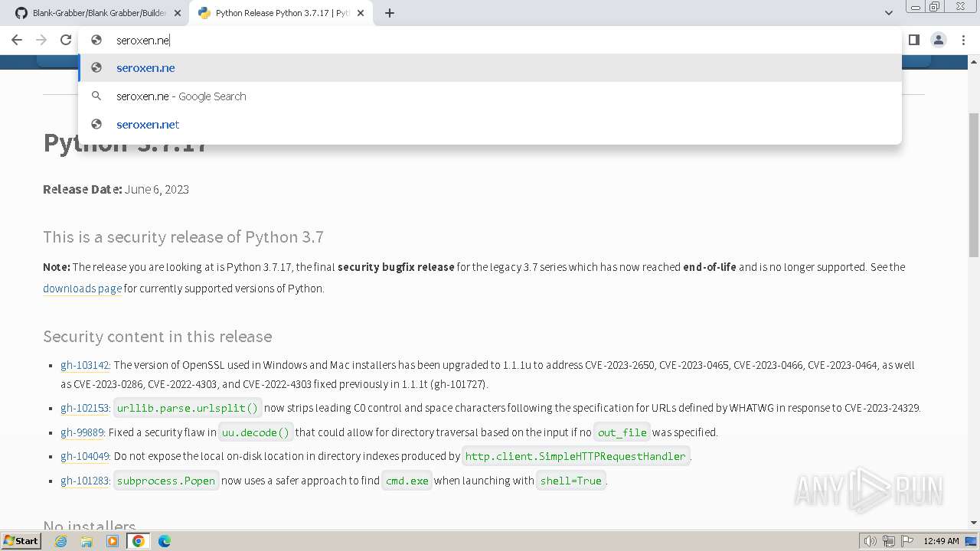Image resolution: width=980 pixels, height=551 pixels.
Task: Select the Python Release Python 3.7.17 tab
Action: 282,13
